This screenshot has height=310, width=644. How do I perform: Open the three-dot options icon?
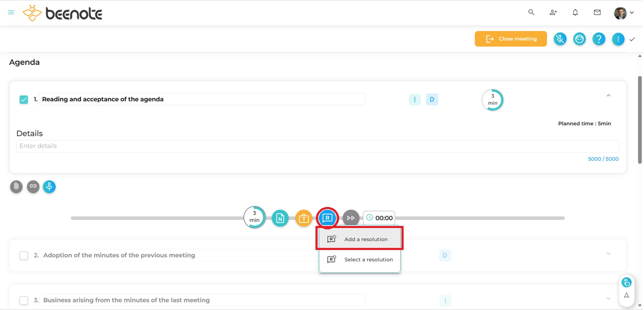point(618,39)
